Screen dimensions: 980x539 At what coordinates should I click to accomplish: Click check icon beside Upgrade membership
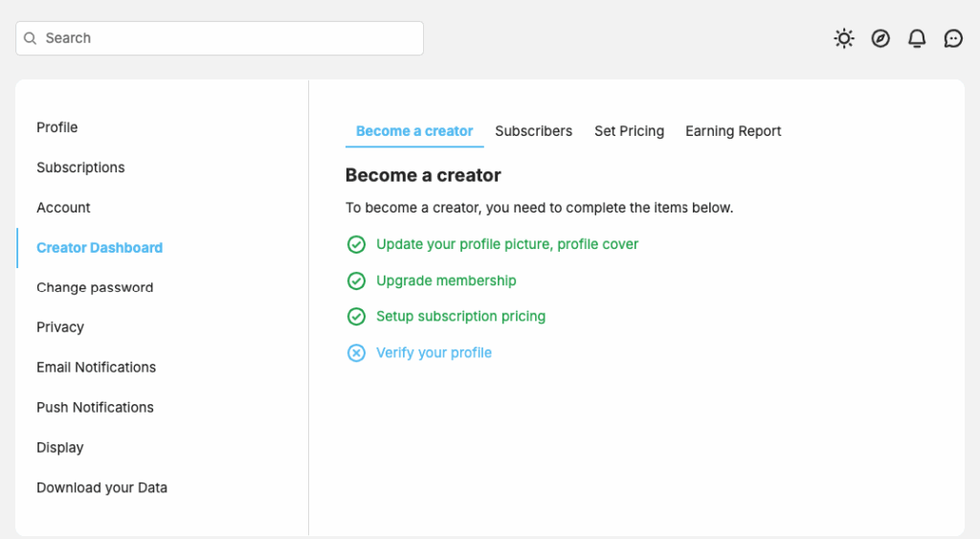[356, 281]
